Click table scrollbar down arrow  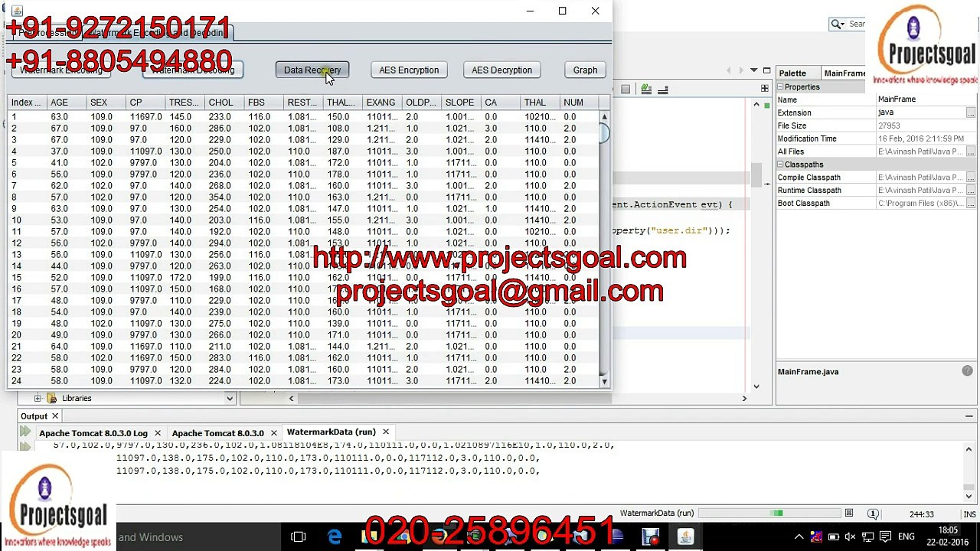(604, 381)
